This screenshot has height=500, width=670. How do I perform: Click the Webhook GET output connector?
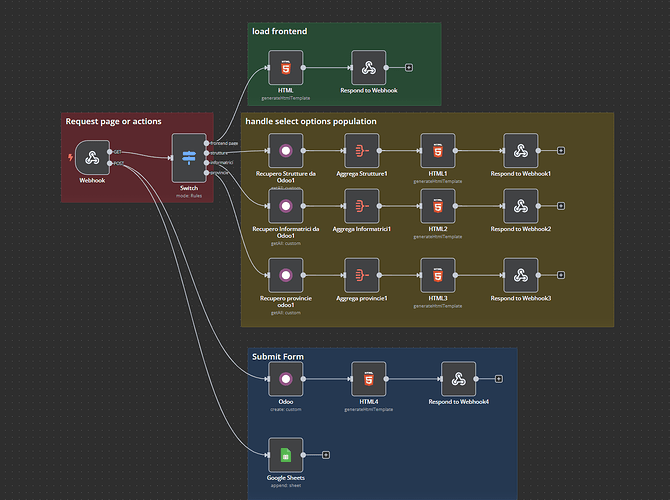110,152
